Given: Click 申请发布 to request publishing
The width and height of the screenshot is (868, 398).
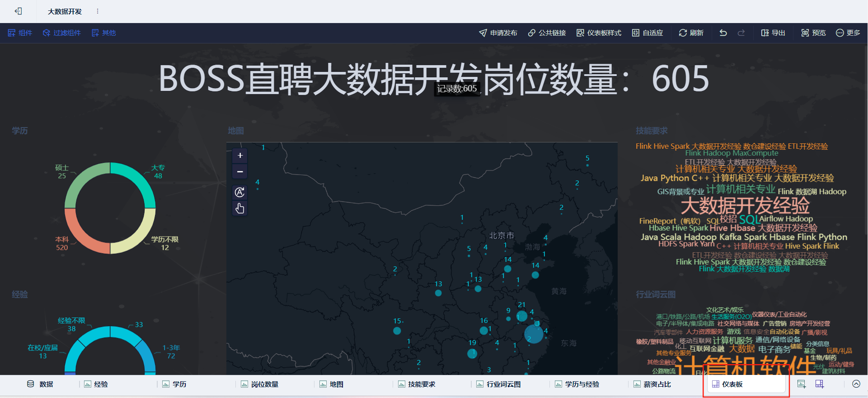Looking at the screenshot, I should click(x=498, y=33).
